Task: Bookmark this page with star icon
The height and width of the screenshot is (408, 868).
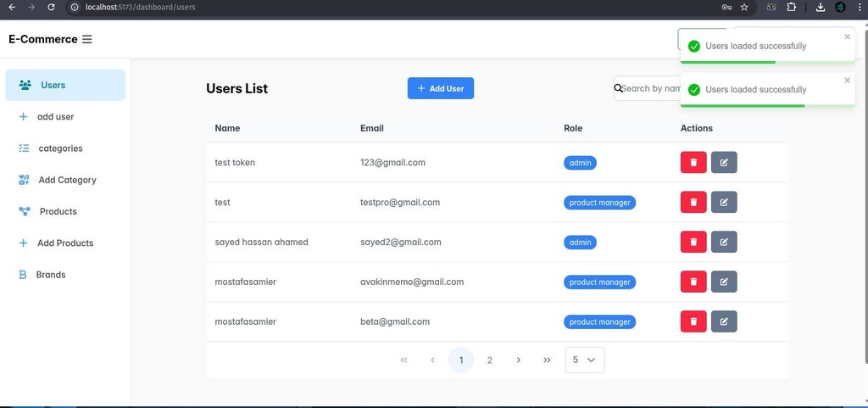Action: tap(744, 7)
